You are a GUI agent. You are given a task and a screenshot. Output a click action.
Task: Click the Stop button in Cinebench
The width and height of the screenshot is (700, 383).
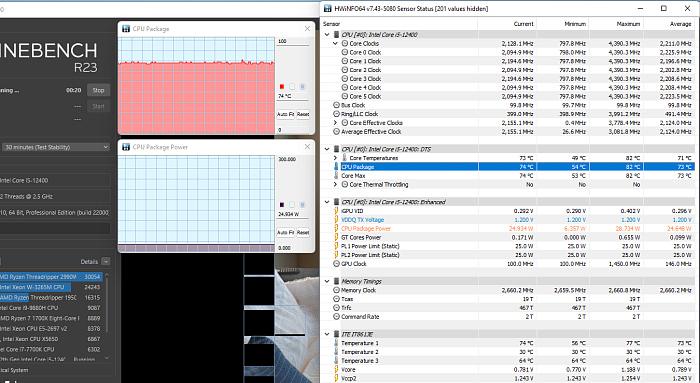click(98, 90)
